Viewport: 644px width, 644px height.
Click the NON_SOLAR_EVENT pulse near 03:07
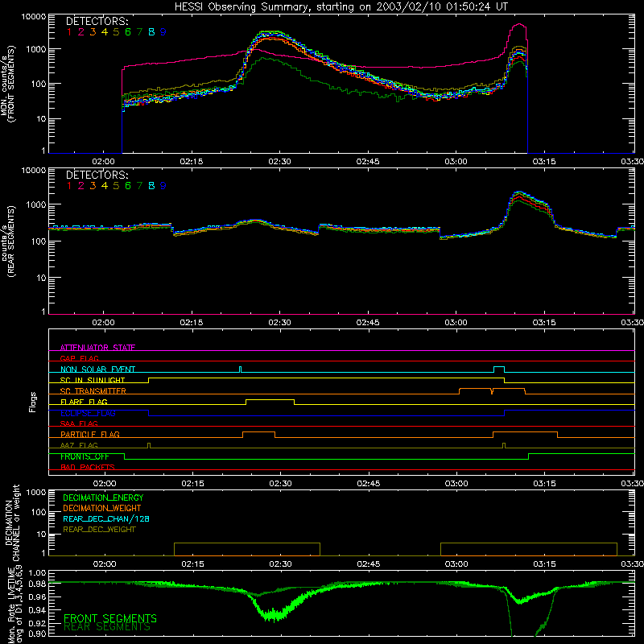[498, 367]
